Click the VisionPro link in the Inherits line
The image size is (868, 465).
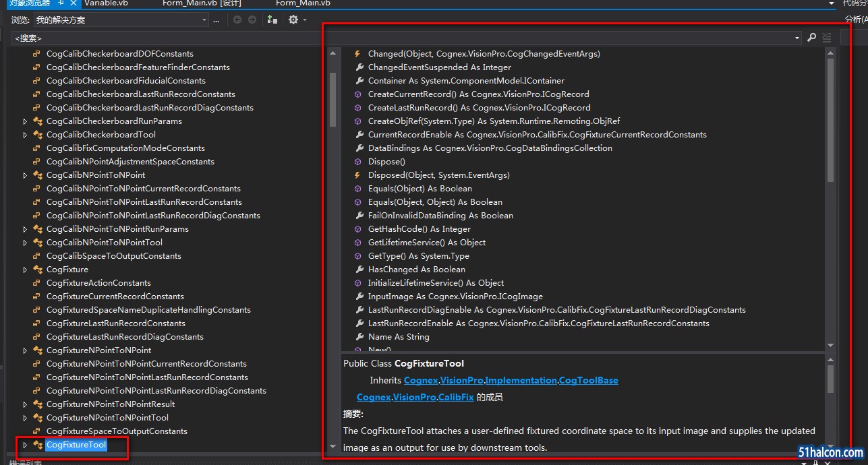pos(462,381)
